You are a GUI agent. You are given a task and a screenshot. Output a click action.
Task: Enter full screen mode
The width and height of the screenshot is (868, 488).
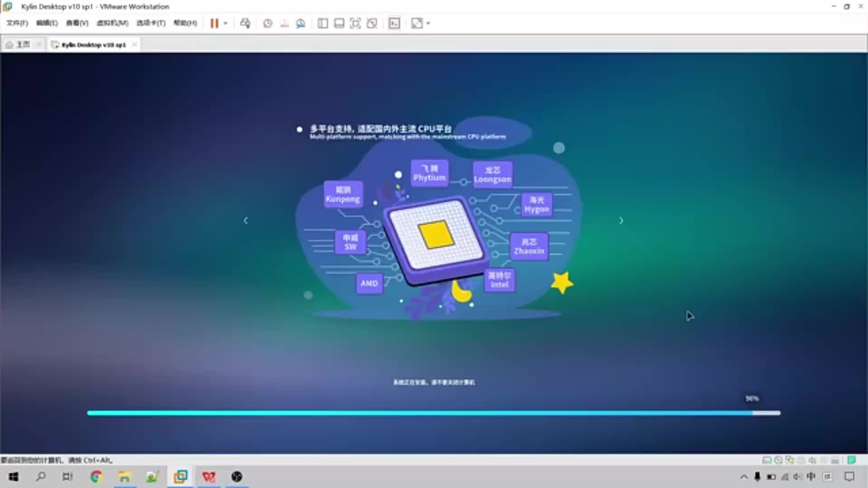[355, 23]
